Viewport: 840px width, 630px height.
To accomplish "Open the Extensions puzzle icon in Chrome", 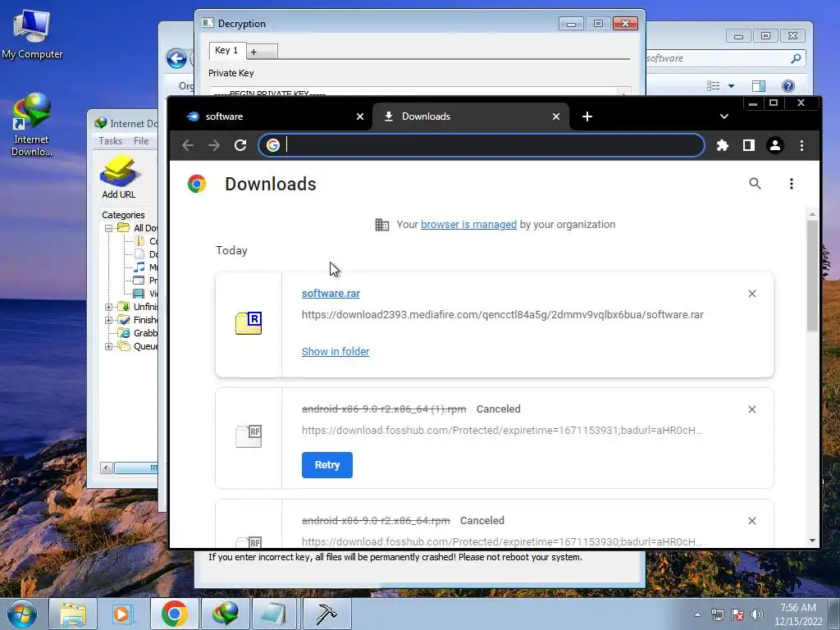I will 722,145.
